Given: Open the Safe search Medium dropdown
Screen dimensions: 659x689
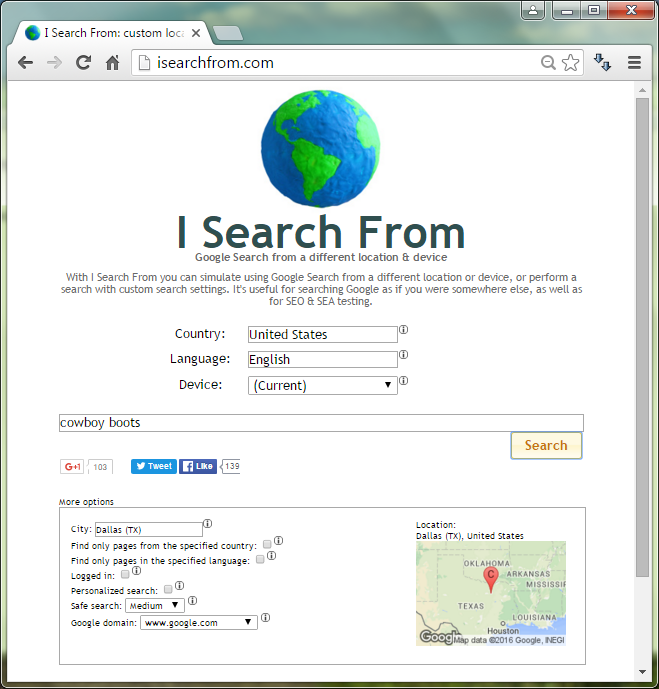Looking at the screenshot, I should tap(155, 606).
